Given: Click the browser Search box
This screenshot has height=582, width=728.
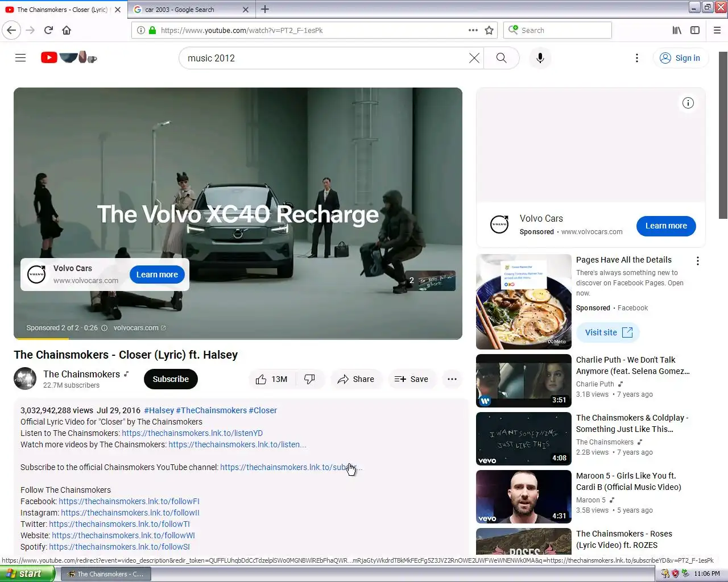Looking at the screenshot, I should (557, 30).
